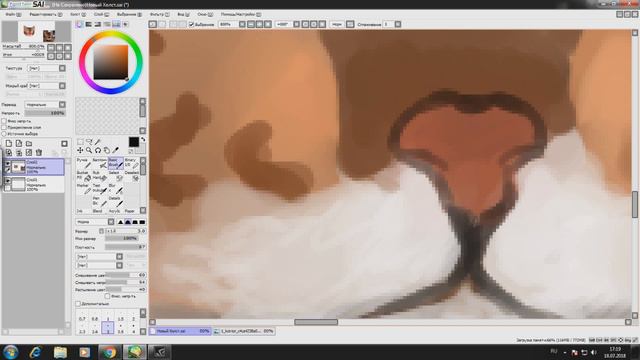Select the rotate canvas tool
Screen dimensions: 640x360
[98, 150]
